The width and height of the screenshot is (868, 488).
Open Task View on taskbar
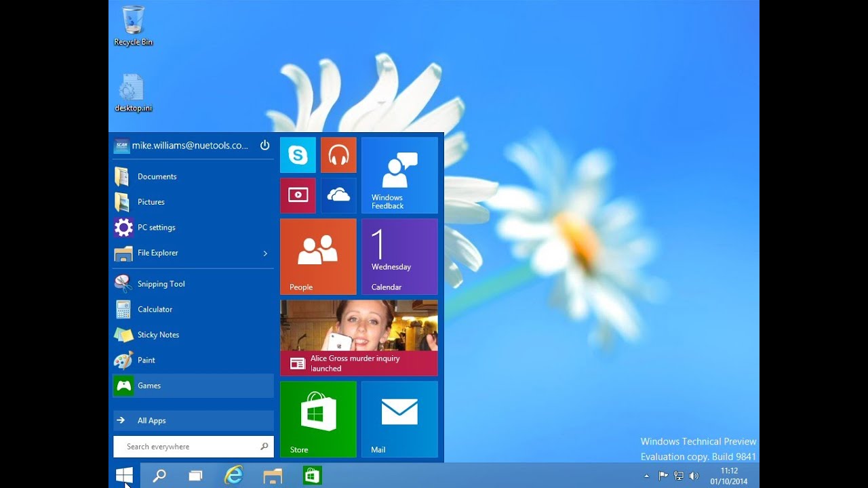click(195, 476)
